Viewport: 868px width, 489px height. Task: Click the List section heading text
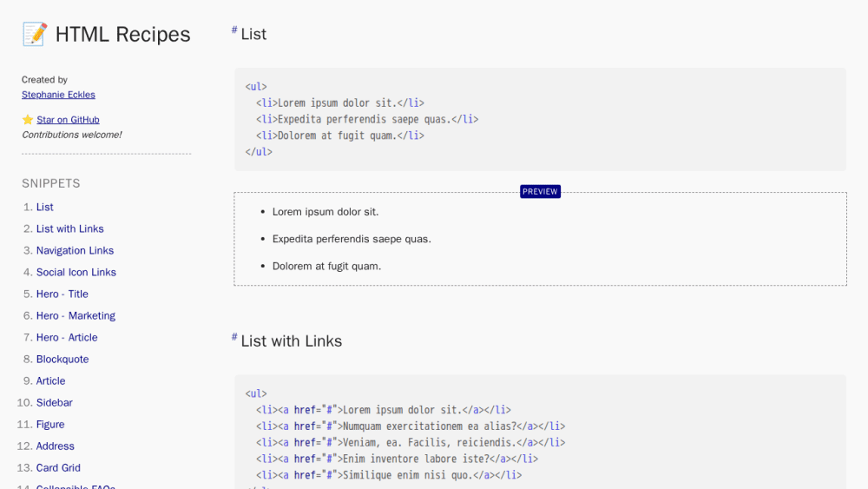[253, 35]
